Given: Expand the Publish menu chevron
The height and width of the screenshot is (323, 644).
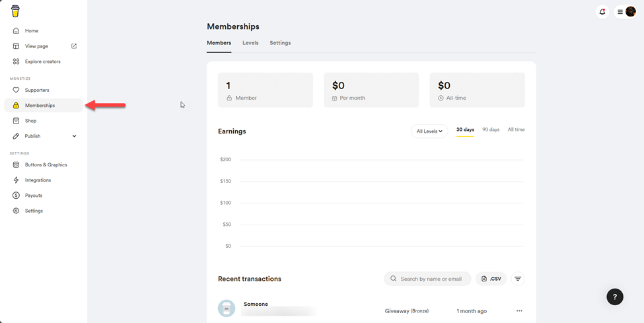Looking at the screenshot, I should click(x=74, y=136).
